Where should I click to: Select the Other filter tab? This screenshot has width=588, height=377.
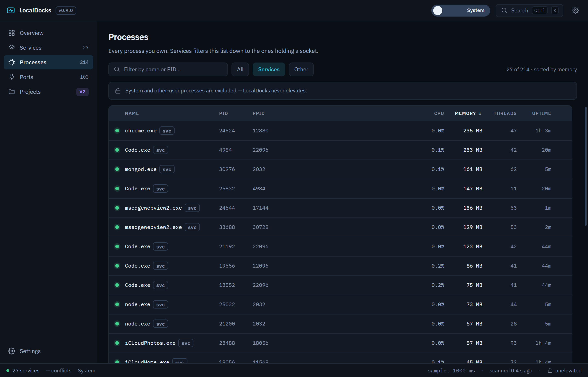click(301, 69)
